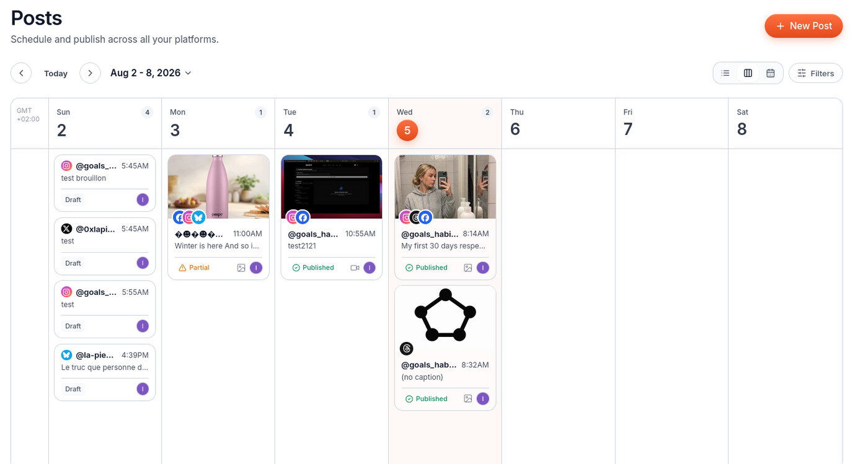The height and width of the screenshot is (464, 868).
Task: Click Wednesday post count badge 2
Action: coord(487,112)
